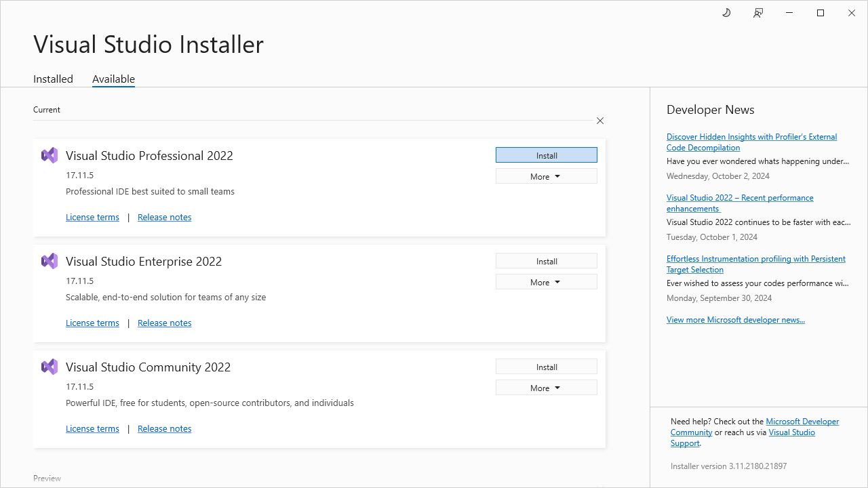Toggle dark theme moon icon
Viewport: 868px width, 488px height.
click(x=726, y=13)
